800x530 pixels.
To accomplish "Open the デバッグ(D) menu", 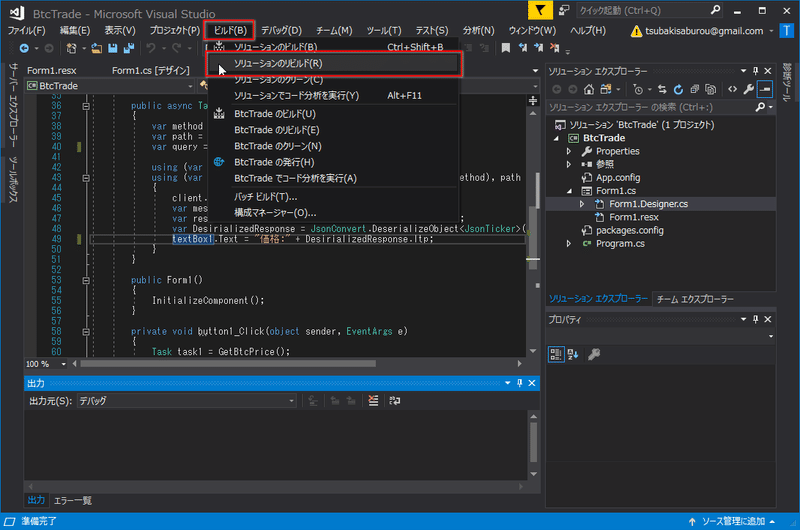I will click(281, 31).
